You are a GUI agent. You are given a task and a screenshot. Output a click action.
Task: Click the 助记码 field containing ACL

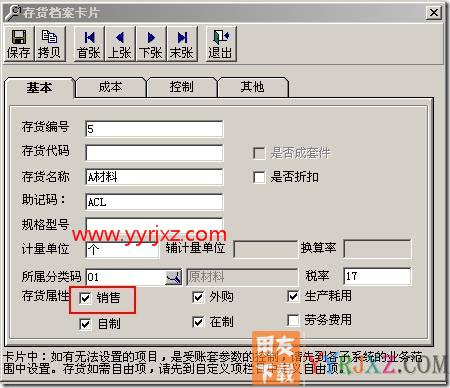coord(154,202)
